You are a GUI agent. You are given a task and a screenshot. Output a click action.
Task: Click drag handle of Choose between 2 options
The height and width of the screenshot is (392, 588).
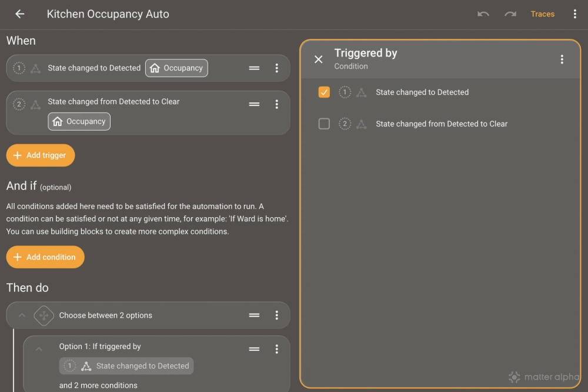pos(254,315)
